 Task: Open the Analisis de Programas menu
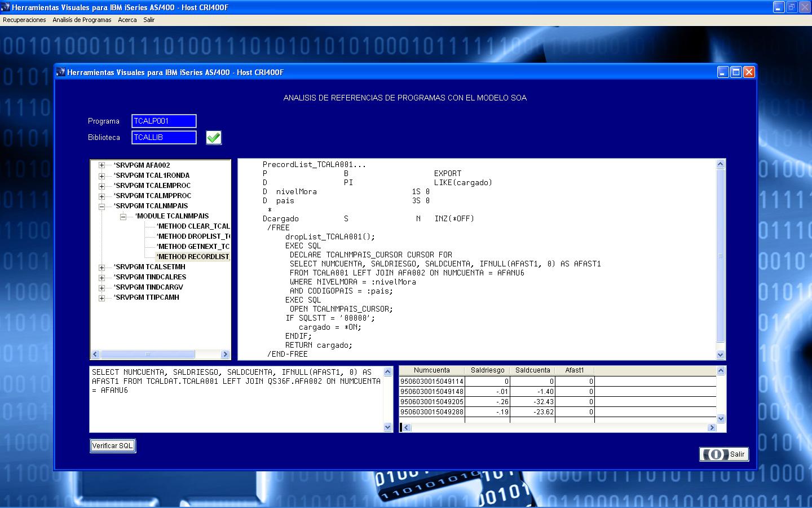81,19
